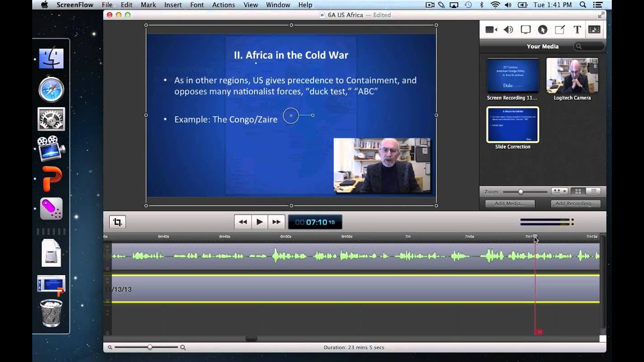This screenshot has height=362, width=644.
Task: Click the Fast Forward button
Action: (x=277, y=222)
